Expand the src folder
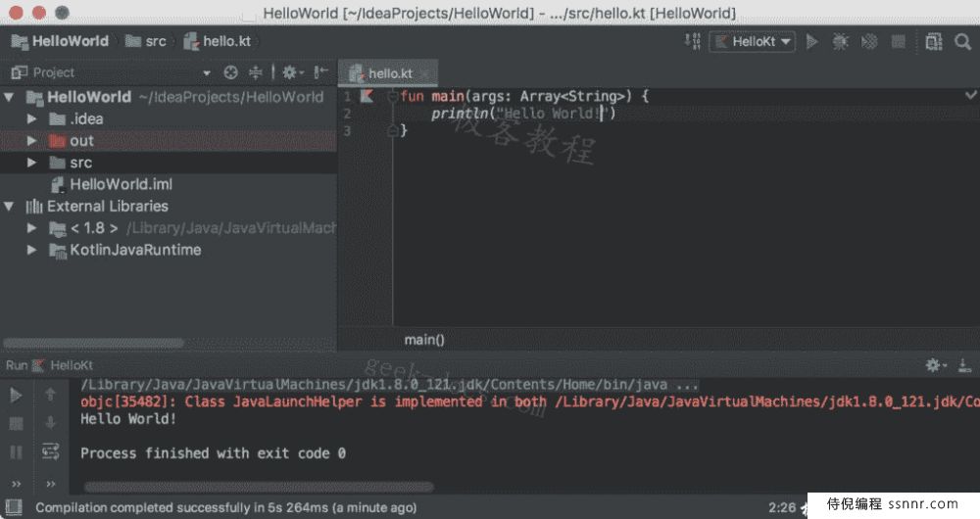980x519 pixels. point(32,163)
